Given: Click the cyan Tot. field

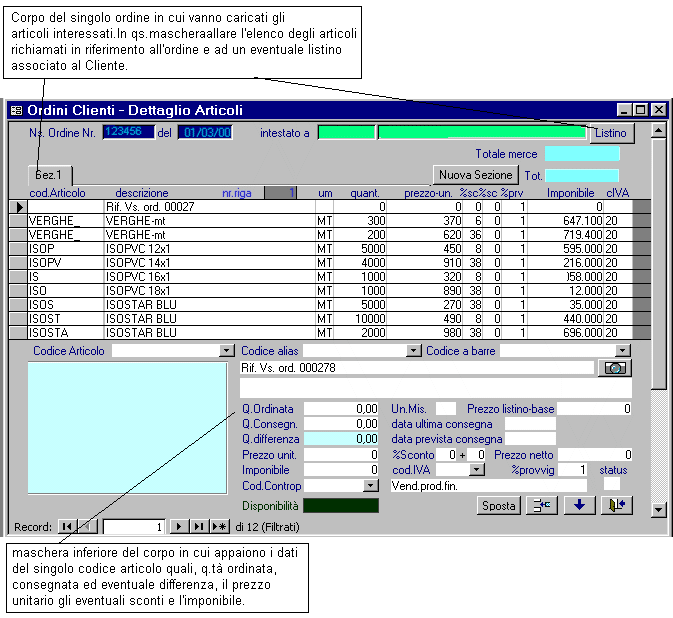Looking at the screenshot, I should (x=582, y=176).
